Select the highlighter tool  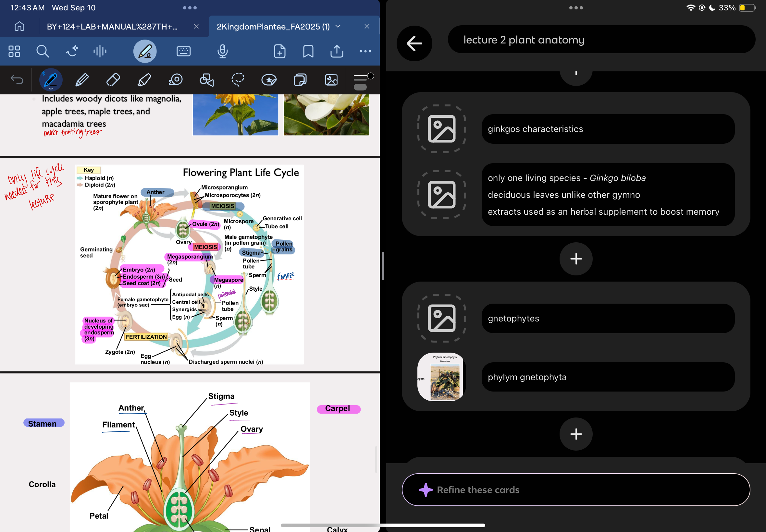tap(144, 80)
